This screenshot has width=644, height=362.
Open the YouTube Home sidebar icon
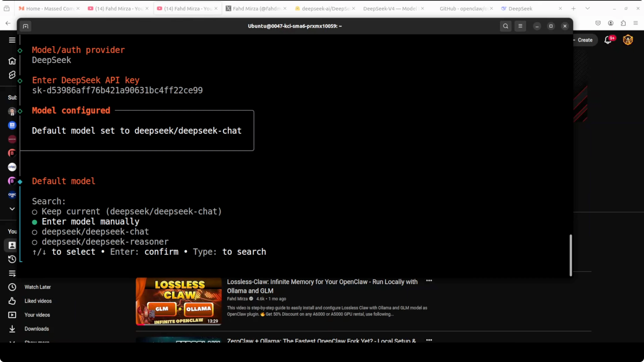(12, 61)
